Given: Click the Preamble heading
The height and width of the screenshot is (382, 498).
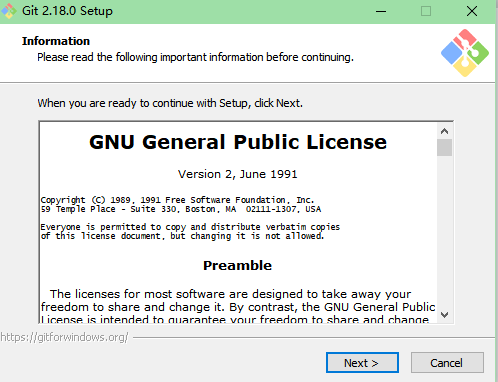Looking at the screenshot, I should [238, 265].
